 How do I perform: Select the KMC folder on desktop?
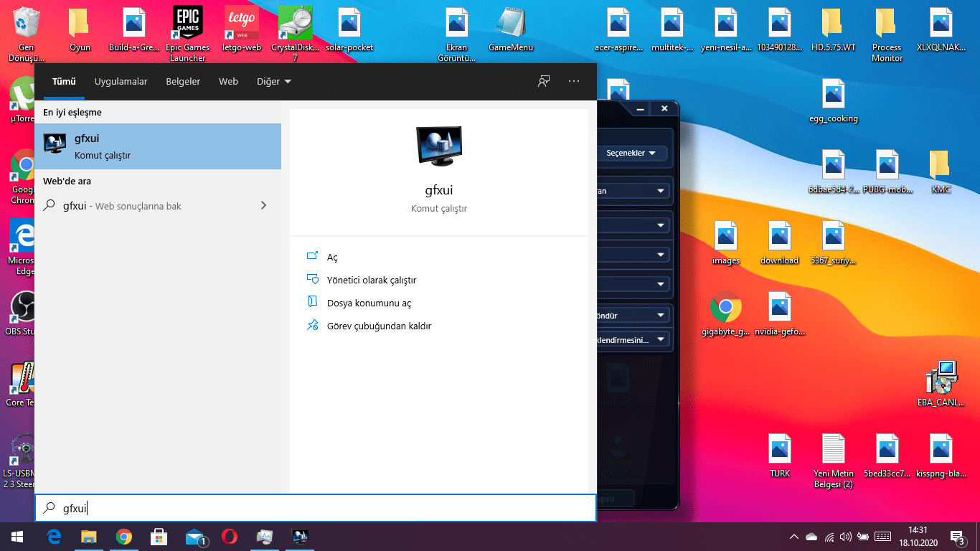pos(941,172)
